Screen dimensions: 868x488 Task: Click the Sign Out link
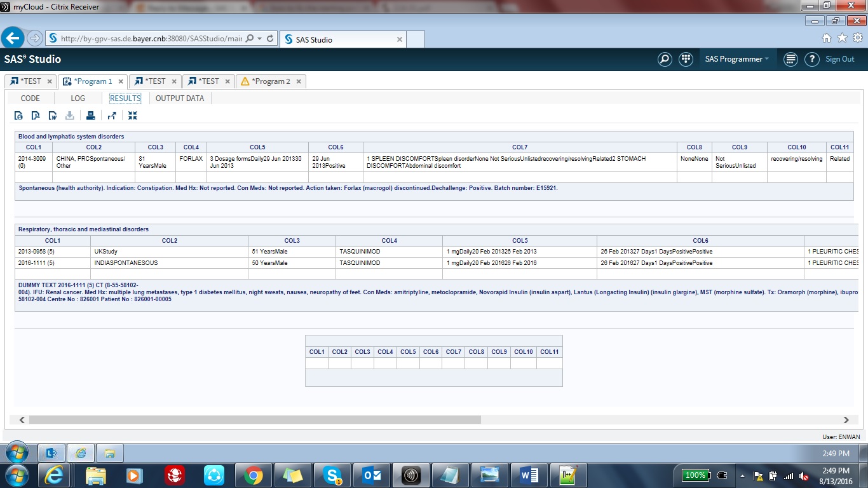[840, 59]
